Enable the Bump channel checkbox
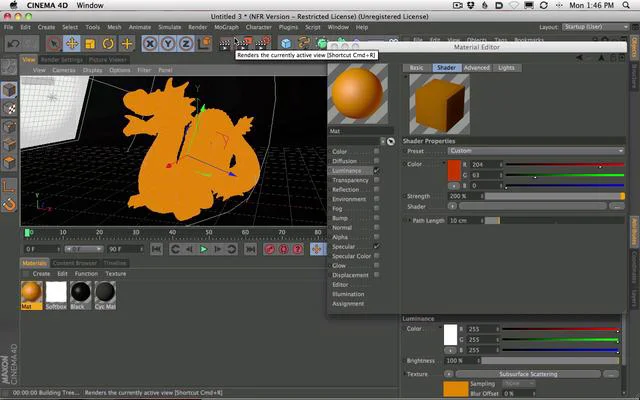The image size is (640, 400). (376, 218)
